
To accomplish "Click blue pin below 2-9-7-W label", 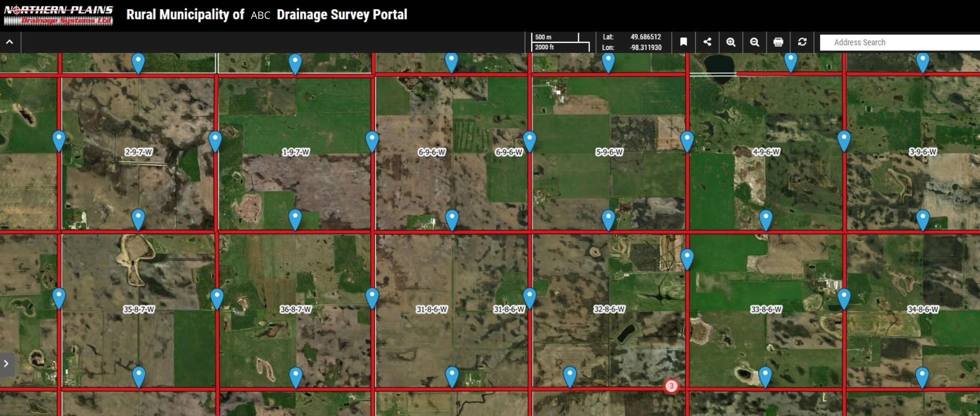I will tap(138, 219).
